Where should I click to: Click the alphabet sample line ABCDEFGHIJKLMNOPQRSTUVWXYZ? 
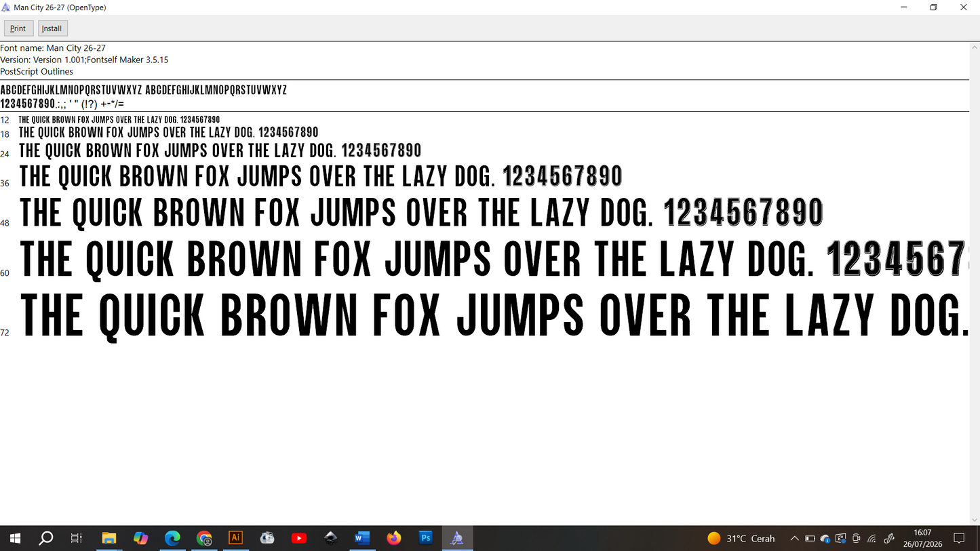pos(143,90)
